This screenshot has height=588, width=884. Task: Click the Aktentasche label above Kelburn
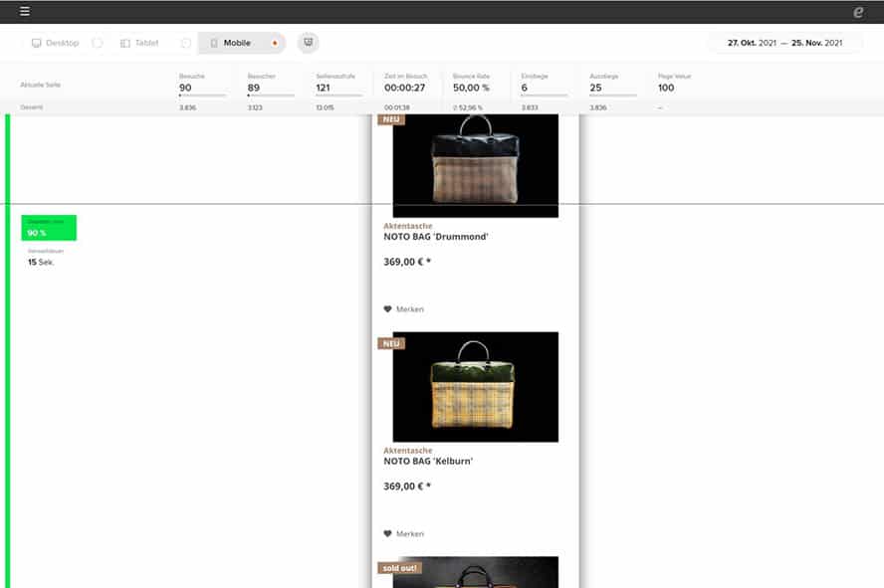click(x=407, y=451)
